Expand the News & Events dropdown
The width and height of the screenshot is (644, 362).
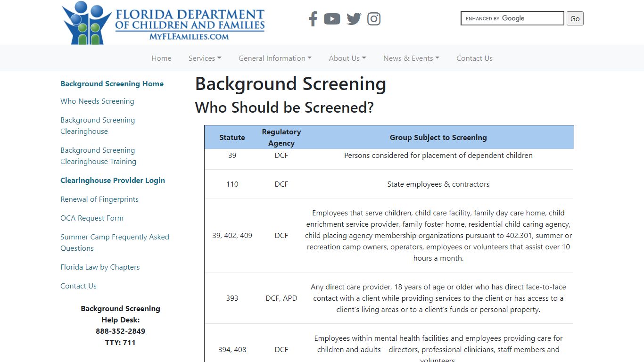[411, 58]
